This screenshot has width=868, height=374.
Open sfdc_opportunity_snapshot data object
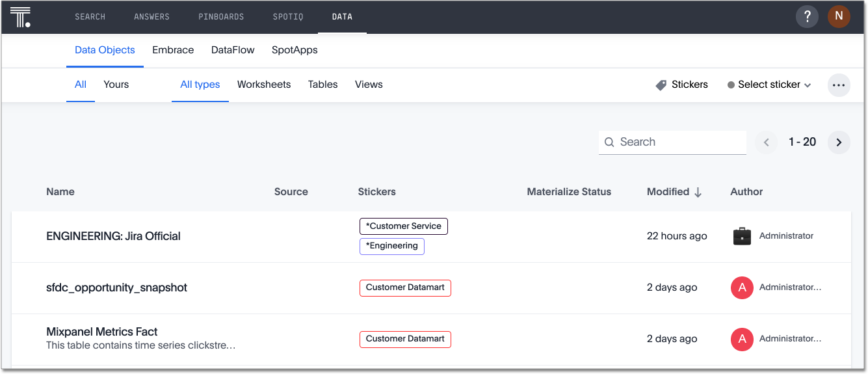116,287
